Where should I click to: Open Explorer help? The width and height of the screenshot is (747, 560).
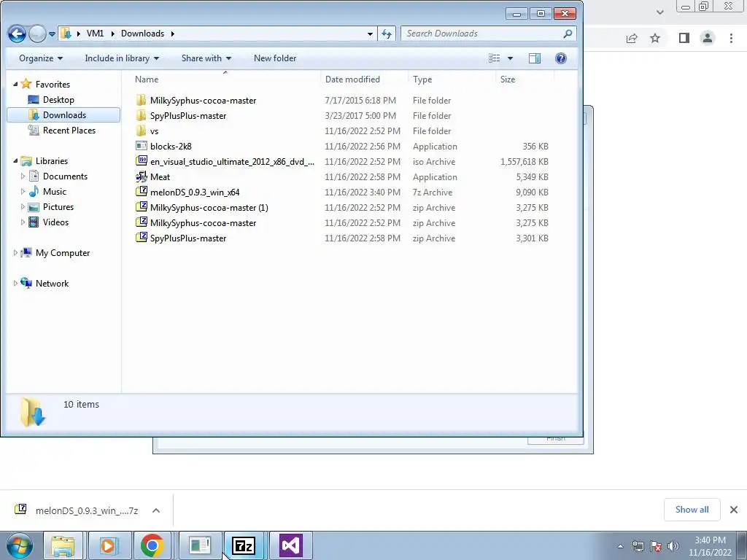tap(561, 58)
